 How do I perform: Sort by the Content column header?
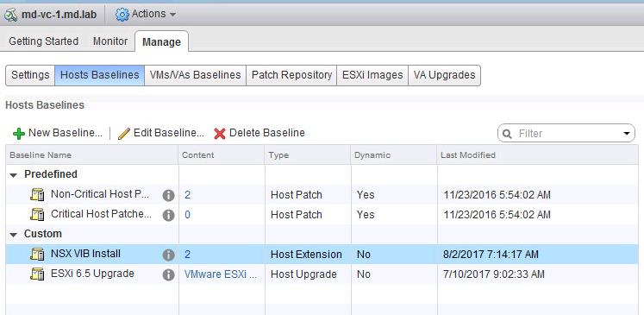coord(222,155)
